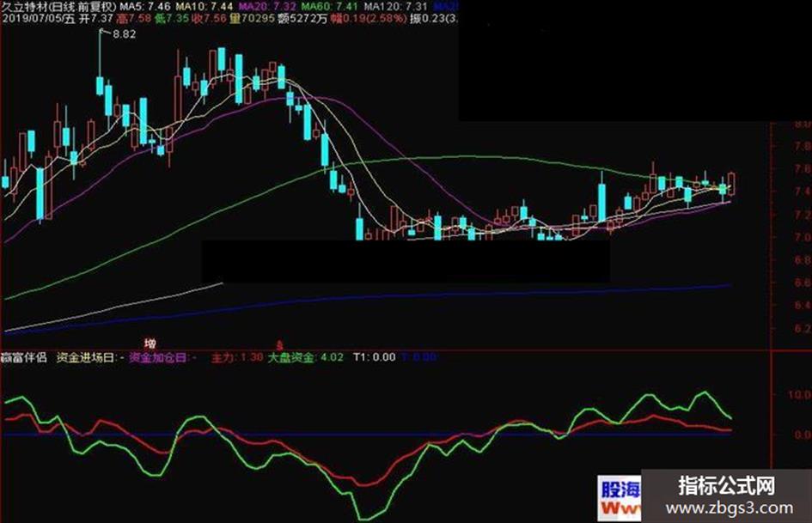Click the 大盘资金: 4.02 indicator value
Viewport: 812px width, 523px height.
(306, 356)
